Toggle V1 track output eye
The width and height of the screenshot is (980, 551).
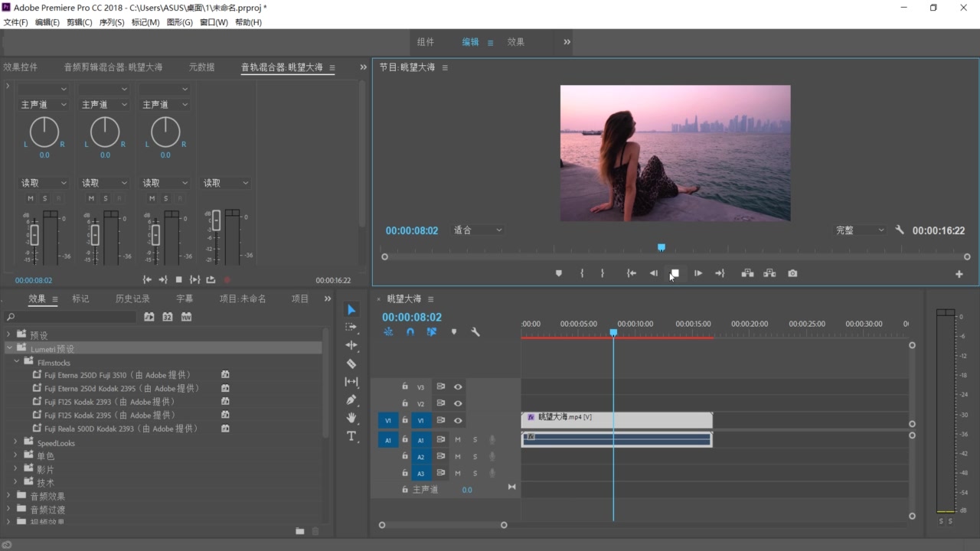pyautogui.click(x=458, y=421)
